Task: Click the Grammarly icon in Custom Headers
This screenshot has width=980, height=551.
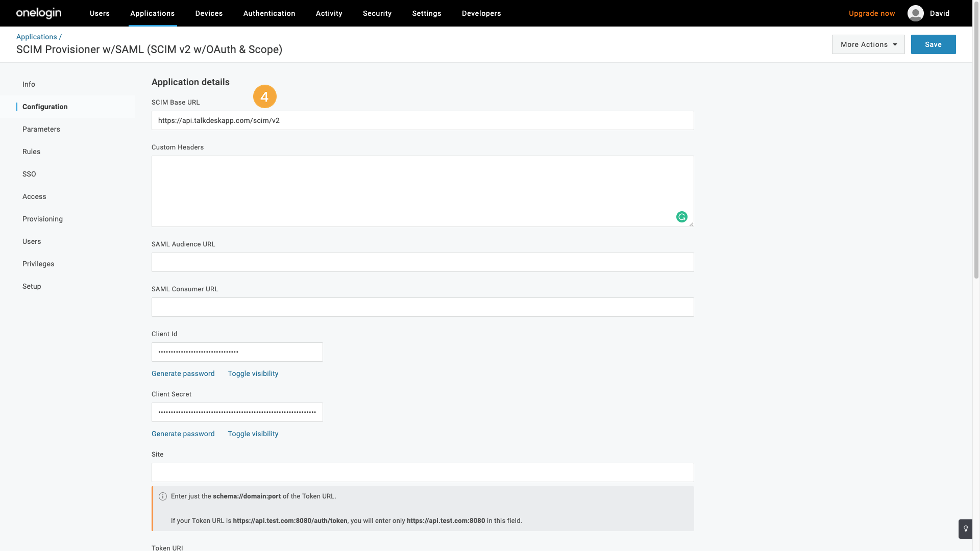Action: tap(682, 217)
